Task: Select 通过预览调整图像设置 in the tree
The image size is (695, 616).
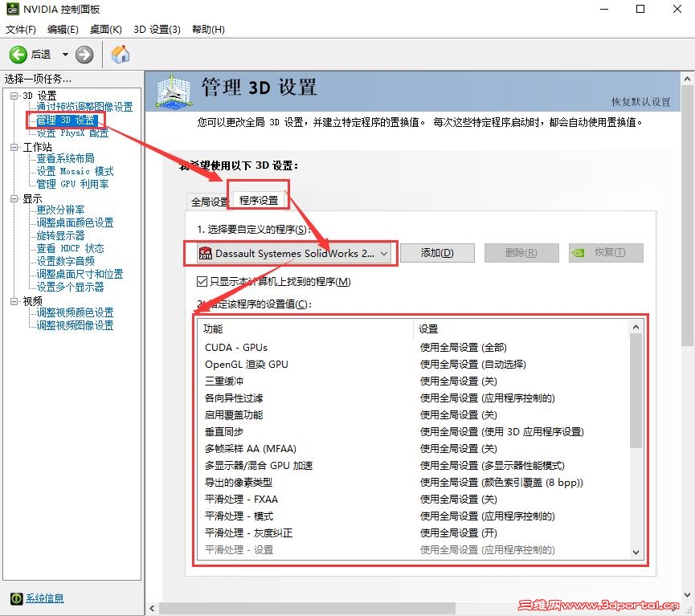Action: (84, 108)
